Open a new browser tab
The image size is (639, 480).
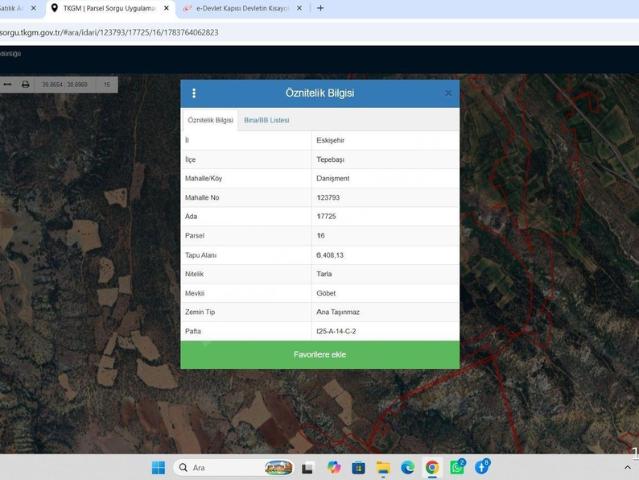(320, 8)
